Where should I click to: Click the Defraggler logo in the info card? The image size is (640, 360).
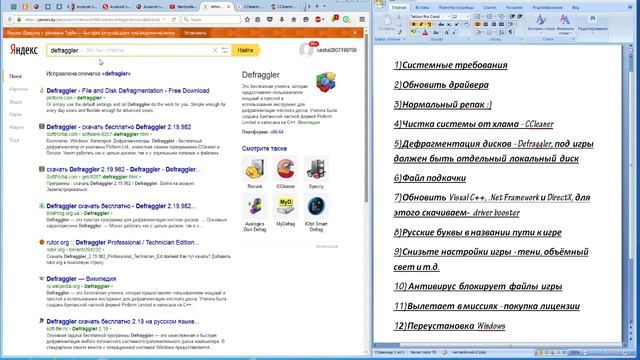click(325, 82)
